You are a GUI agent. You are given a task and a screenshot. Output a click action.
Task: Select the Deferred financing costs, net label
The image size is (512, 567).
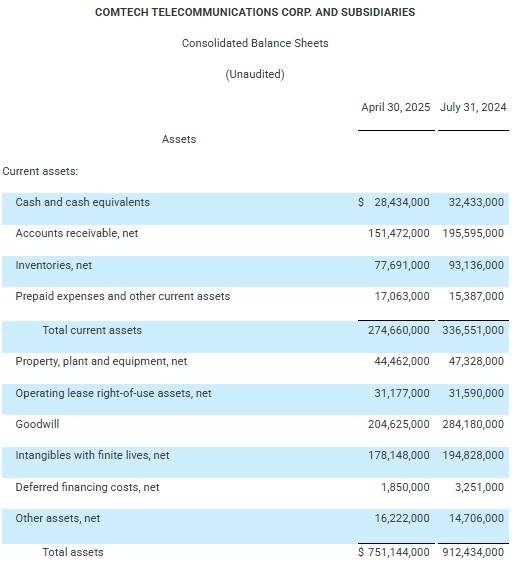87,487
